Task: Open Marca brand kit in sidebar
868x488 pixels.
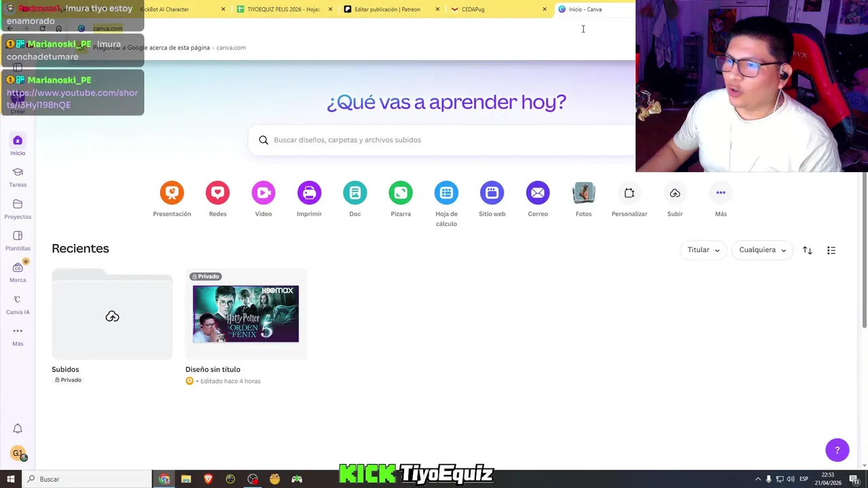Action: [x=18, y=272]
